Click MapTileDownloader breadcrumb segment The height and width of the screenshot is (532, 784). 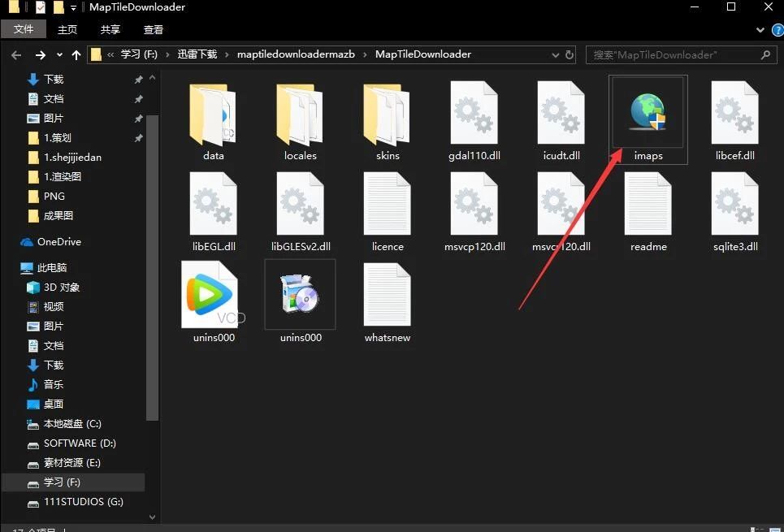(x=423, y=54)
